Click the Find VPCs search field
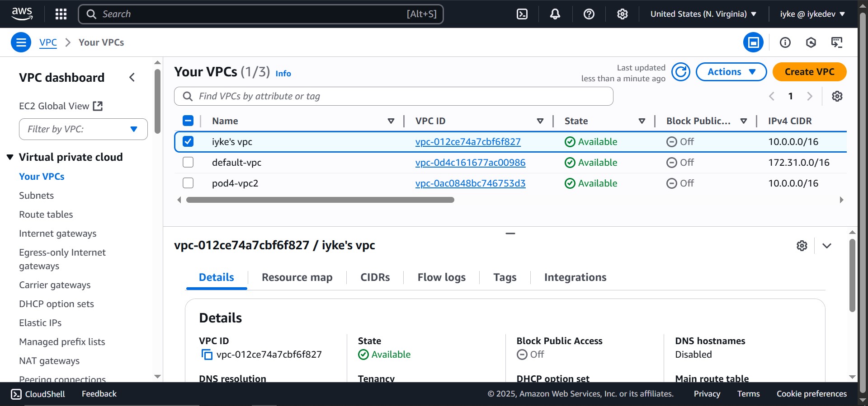The image size is (868, 406). click(x=393, y=96)
